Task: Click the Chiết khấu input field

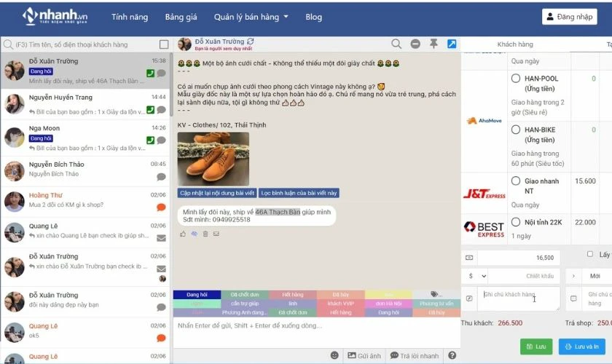Action: coord(524,276)
